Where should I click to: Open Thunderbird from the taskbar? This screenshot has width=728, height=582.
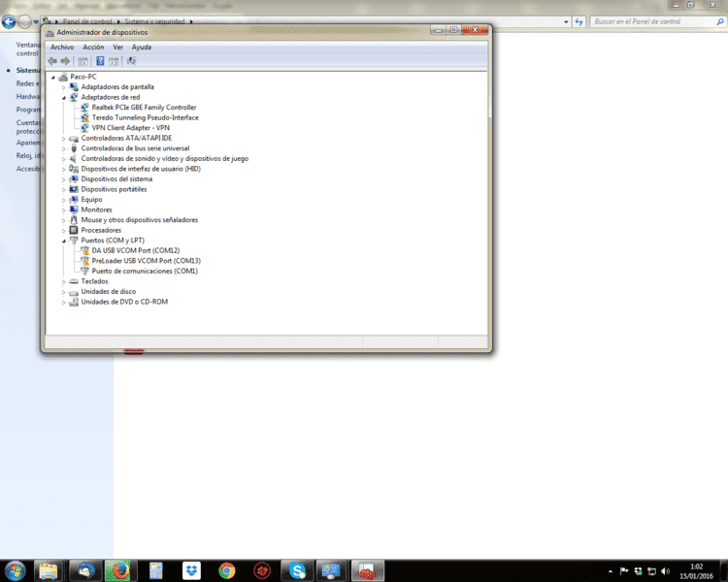tap(85, 570)
